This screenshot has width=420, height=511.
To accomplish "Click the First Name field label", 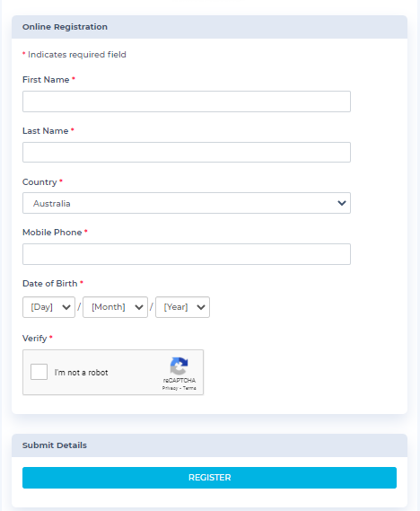I will coord(46,80).
